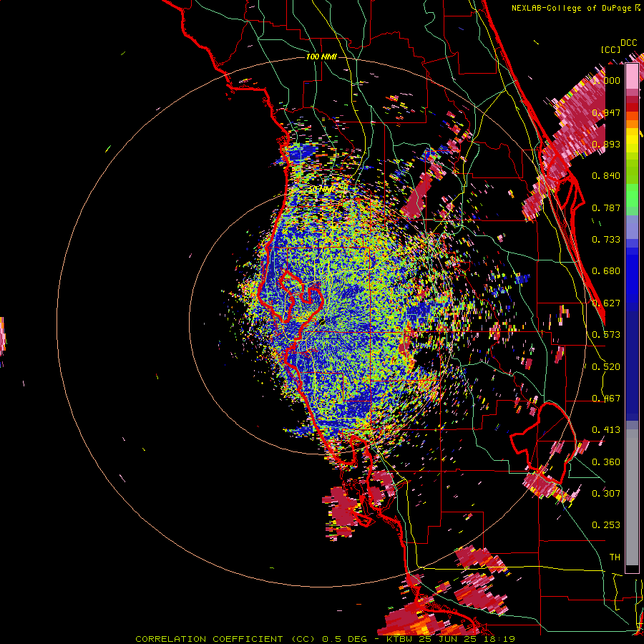Click the 0.360 value on the color scale

point(606,462)
